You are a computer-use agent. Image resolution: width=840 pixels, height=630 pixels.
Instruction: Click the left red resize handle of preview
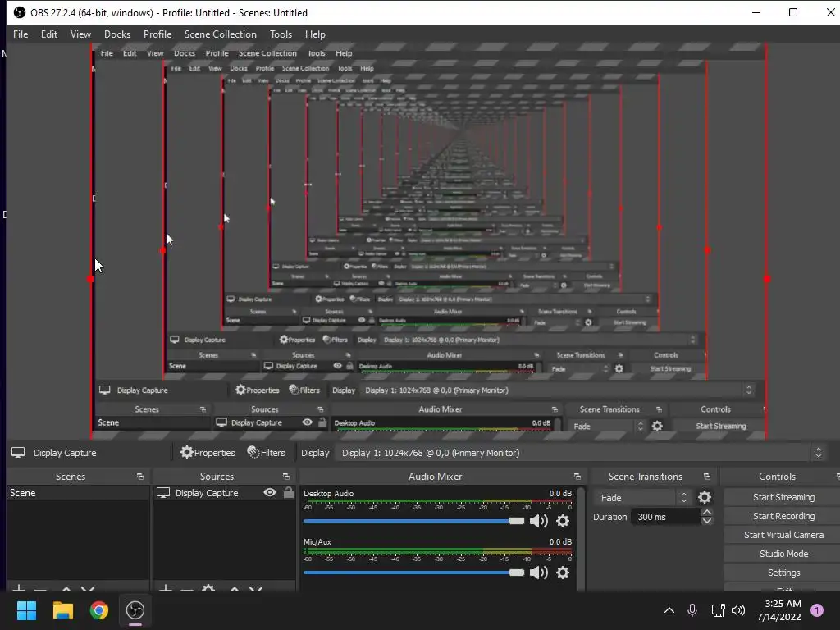[90, 279]
